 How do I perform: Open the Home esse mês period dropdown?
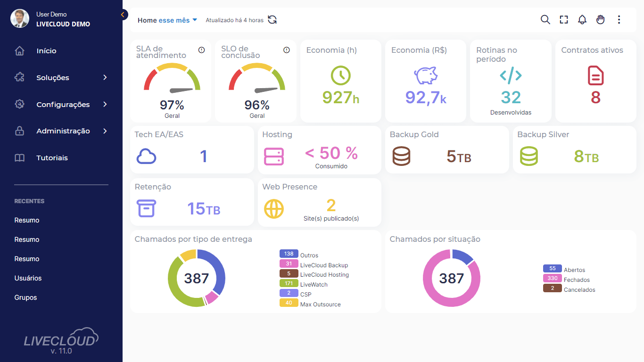coord(167,20)
